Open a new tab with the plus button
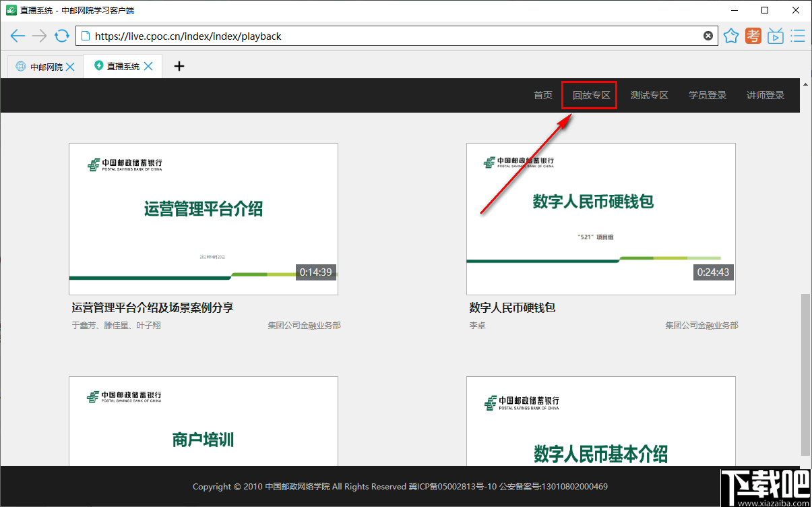812x507 pixels. coord(178,66)
